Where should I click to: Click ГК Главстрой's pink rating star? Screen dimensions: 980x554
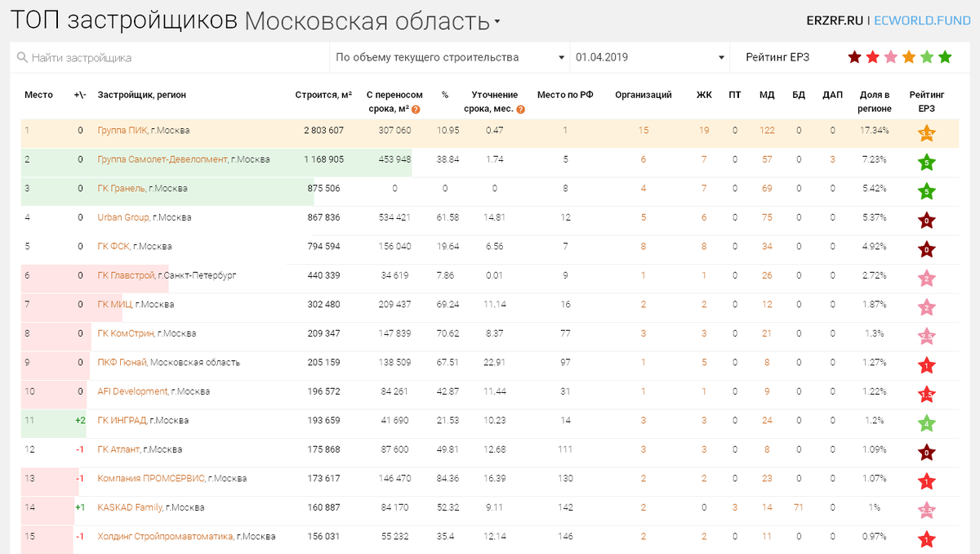click(927, 278)
